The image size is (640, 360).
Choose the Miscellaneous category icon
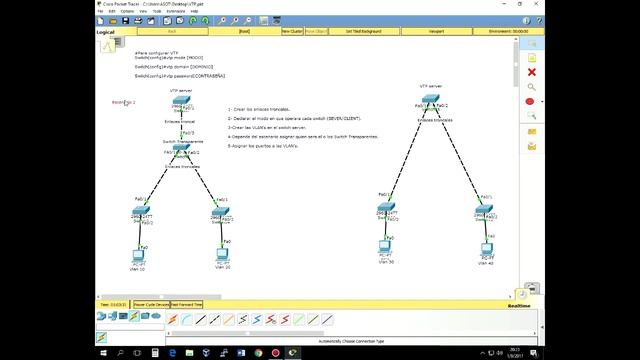tap(145, 316)
